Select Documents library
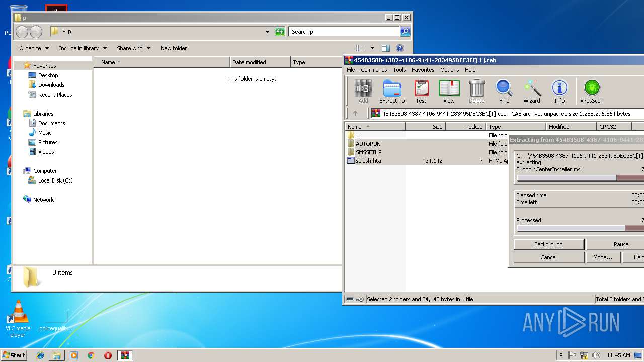This screenshot has height=362, width=644. [51, 123]
